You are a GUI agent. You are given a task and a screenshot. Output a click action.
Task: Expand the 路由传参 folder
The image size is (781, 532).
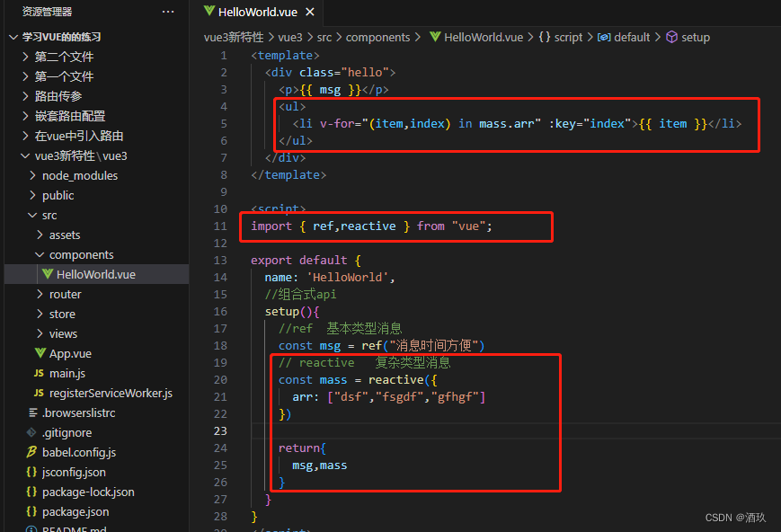26,96
